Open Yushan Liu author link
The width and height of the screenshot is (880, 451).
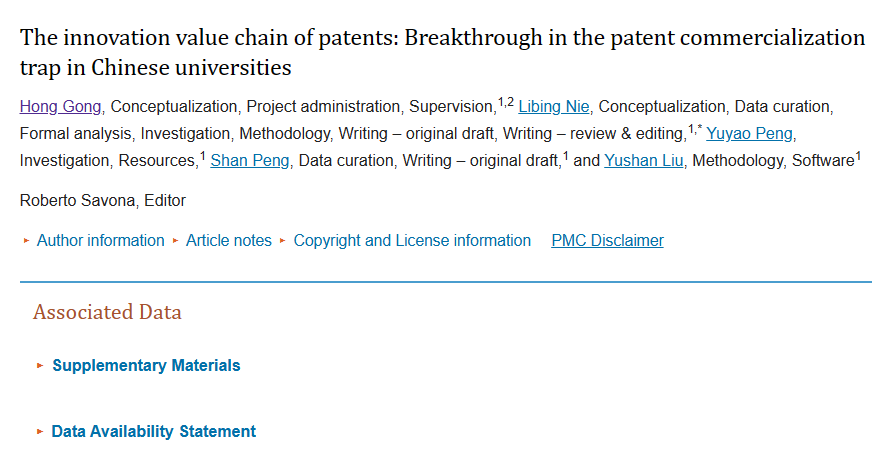coord(644,160)
